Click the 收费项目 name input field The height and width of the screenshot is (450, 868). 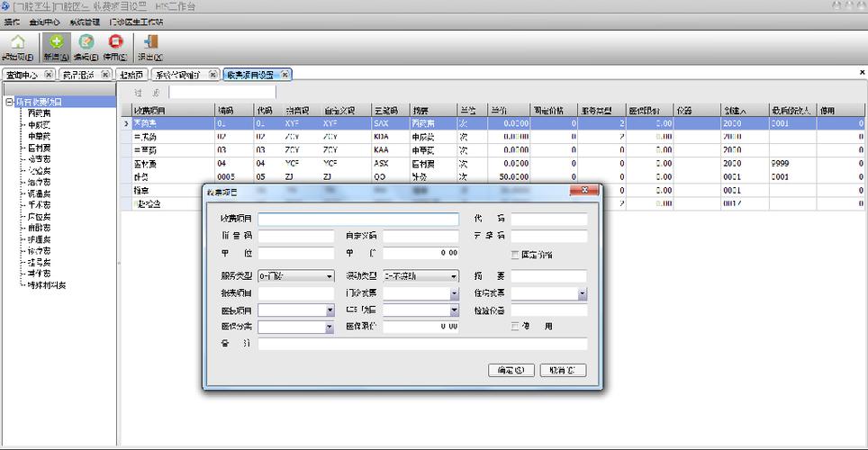(x=358, y=220)
